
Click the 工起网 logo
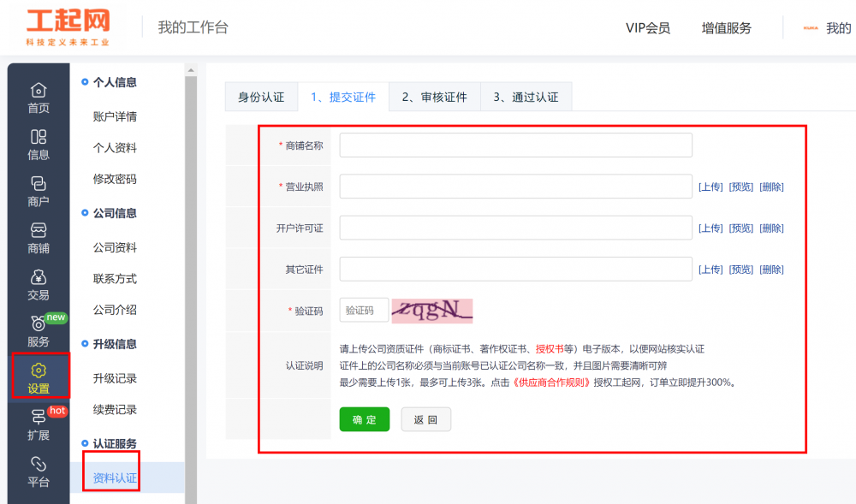point(68,27)
